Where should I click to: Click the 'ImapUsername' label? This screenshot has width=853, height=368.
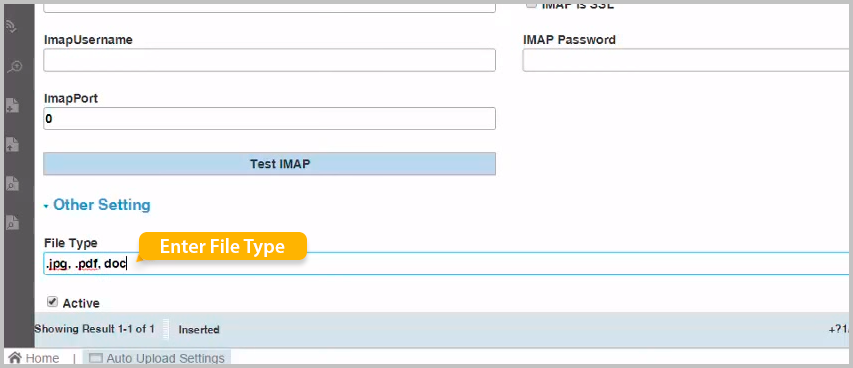pyautogui.click(x=88, y=40)
